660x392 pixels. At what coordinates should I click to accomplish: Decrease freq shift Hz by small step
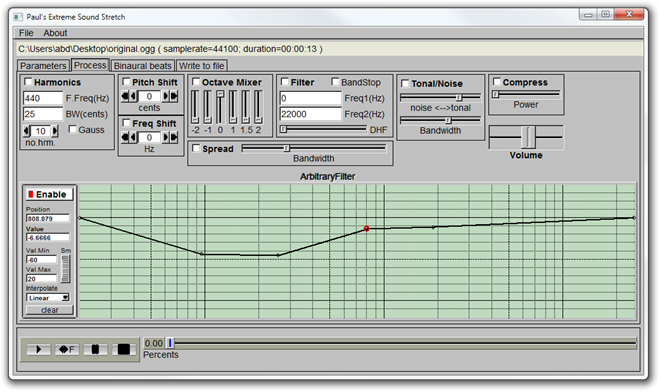(x=133, y=137)
